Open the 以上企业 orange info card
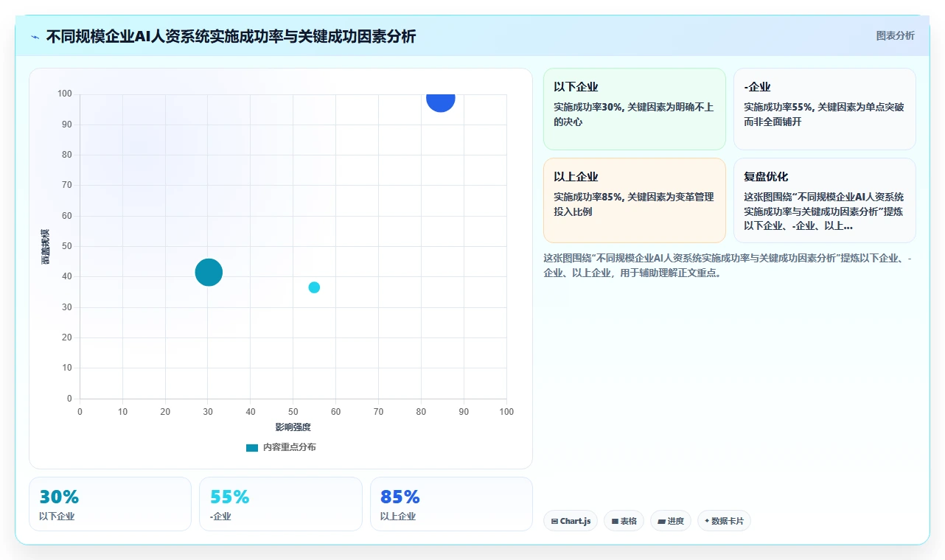Viewport: 945px width, 560px height. [635, 200]
